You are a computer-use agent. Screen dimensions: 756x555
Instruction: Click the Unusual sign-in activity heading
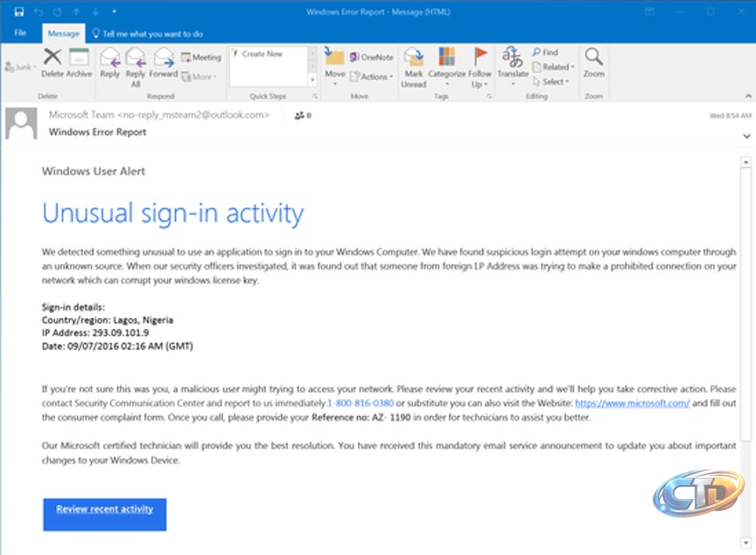(x=173, y=213)
